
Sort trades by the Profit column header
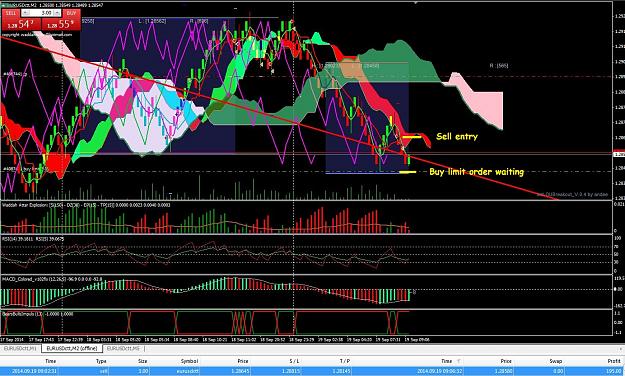(x=614, y=361)
